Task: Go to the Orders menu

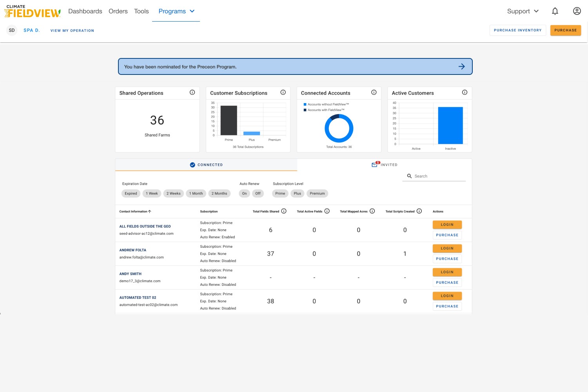Action: pos(118,11)
